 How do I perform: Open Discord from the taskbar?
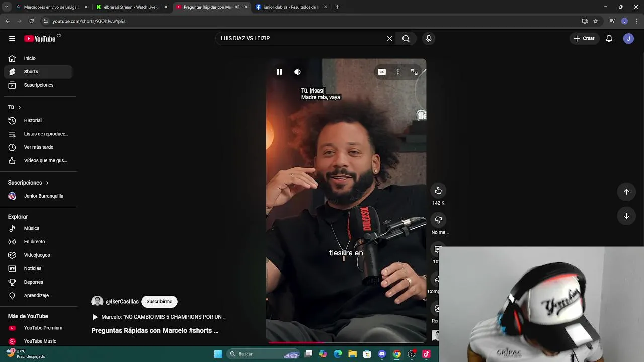pos(382,354)
